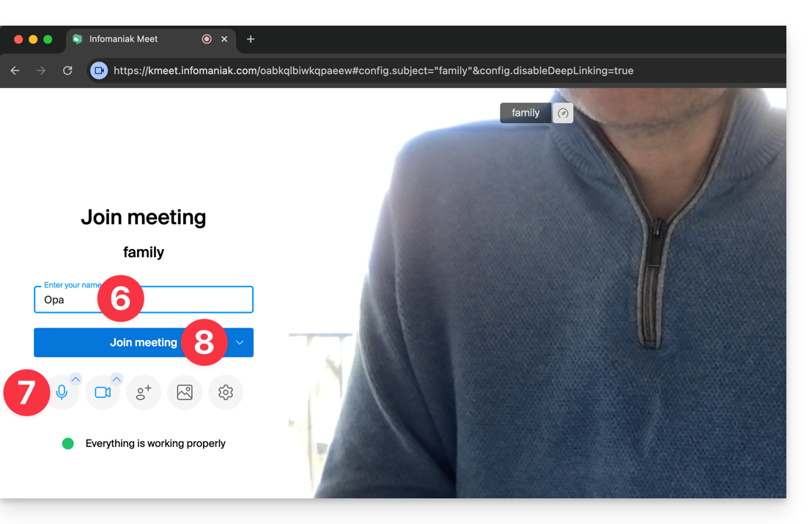
Task: Click the connection speed icon beside family
Action: pos(563,113)
